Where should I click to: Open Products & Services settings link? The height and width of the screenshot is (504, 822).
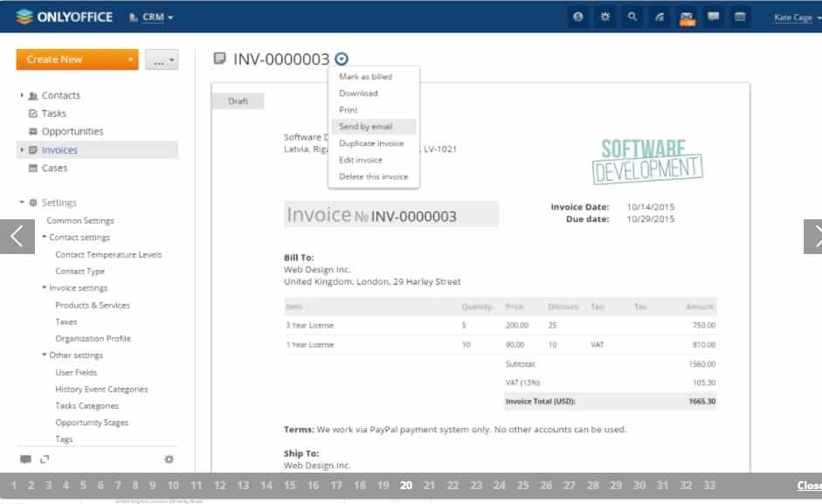click(93, 306)
